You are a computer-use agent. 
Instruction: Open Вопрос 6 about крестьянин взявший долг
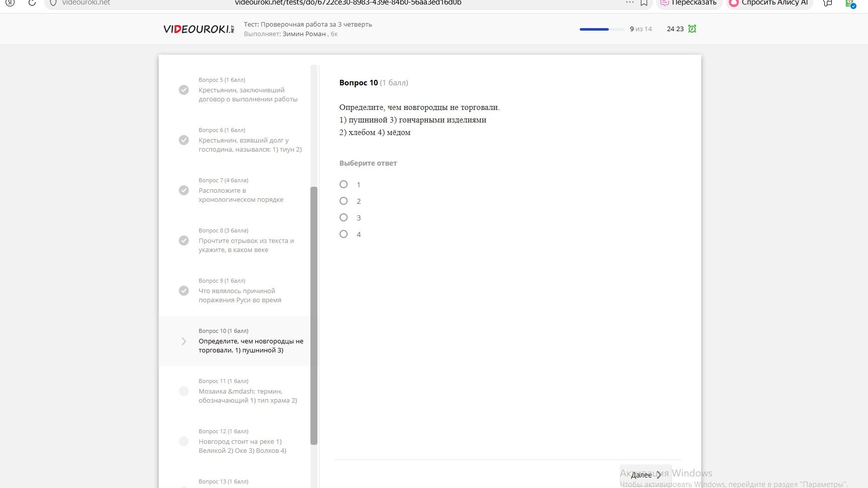[x=235, y=140]
